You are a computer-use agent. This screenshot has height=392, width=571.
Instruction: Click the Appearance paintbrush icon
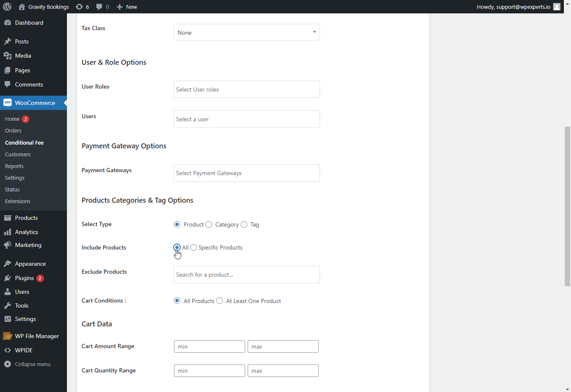pos(8,264)
